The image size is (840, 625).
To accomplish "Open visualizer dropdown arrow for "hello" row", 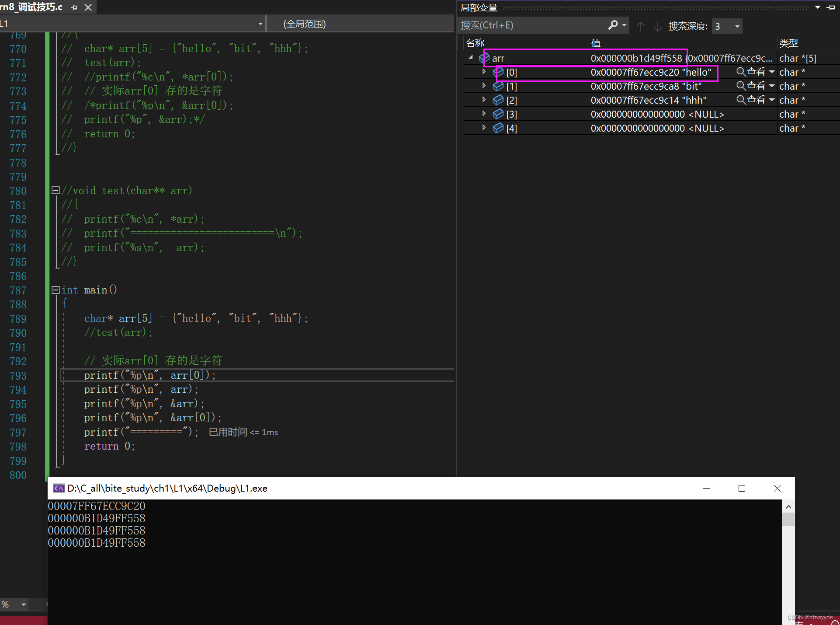I will coord(772,72).
